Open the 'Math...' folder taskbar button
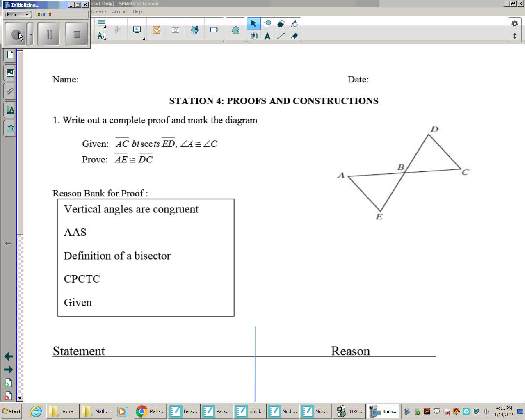Viewport: 525px width, 420px height. click(96, 411)
